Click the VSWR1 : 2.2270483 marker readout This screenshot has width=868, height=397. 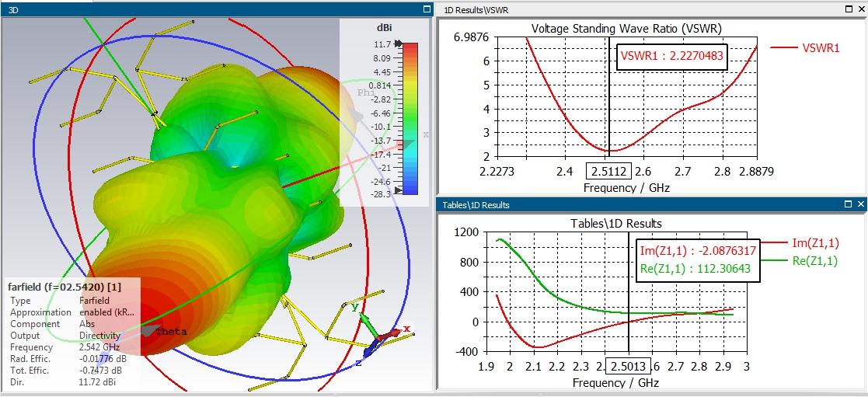point(671,55)
